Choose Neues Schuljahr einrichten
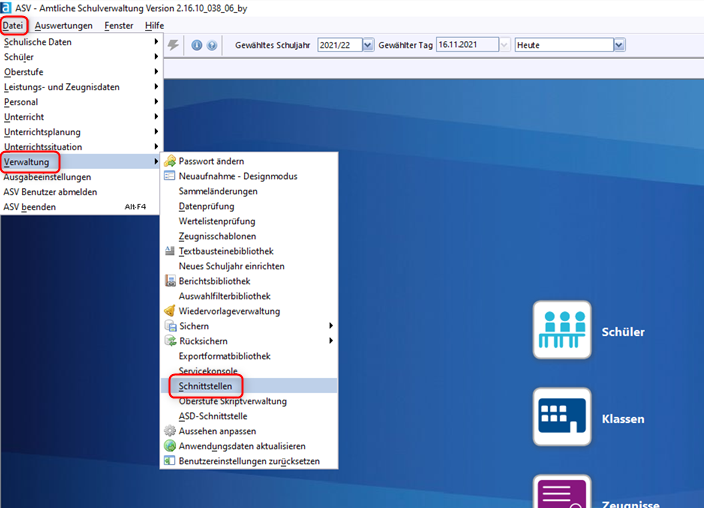Viewport: 704px width, 508px height. tap(249, 266)
